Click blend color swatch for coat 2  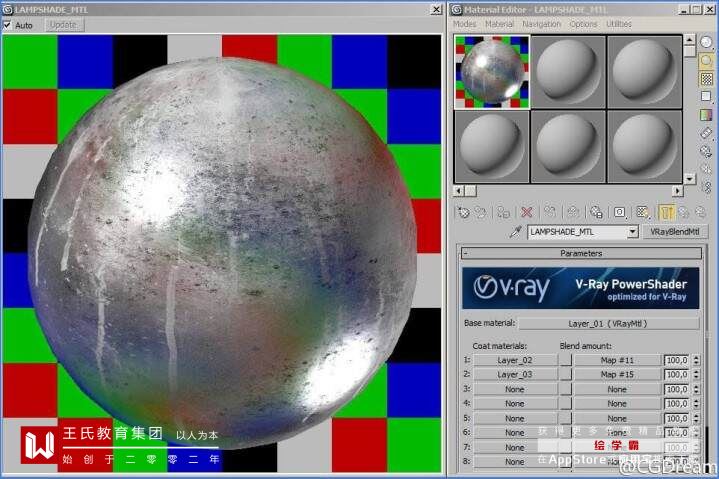coord(566,374)
